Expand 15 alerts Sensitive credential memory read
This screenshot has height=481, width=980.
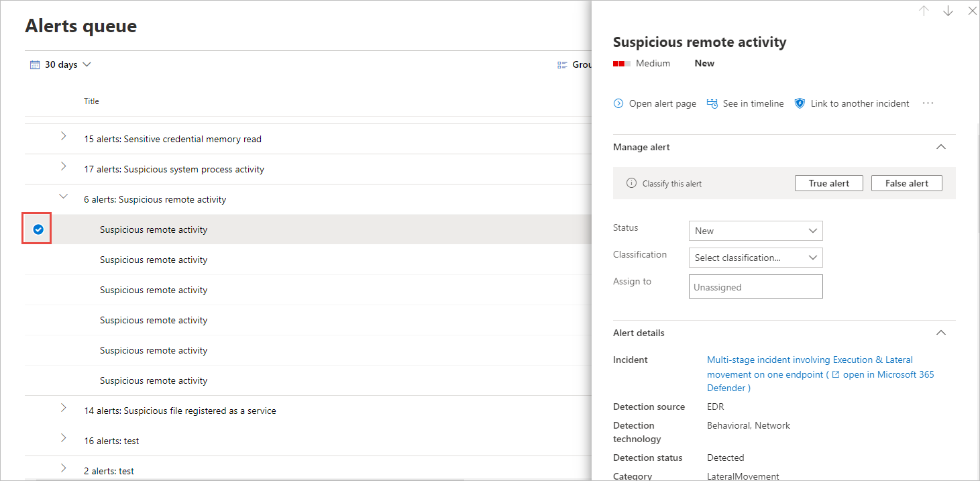click(x=64, y=136)
